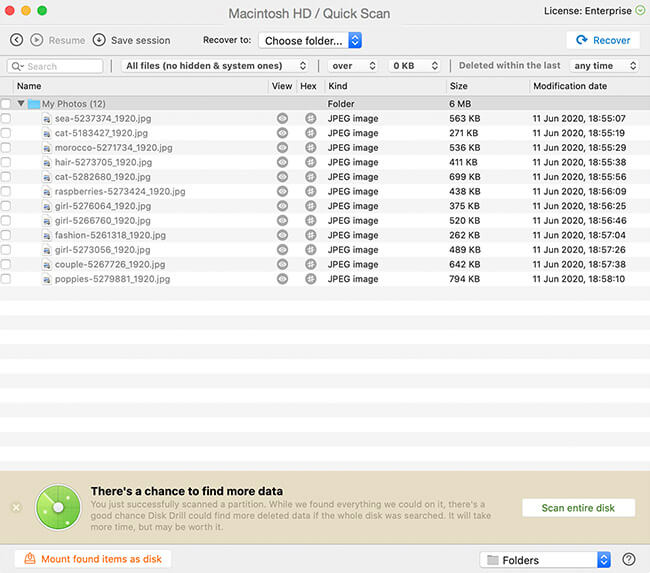
Task: Check the sea-5237374_1920.jpg checkbox
Action: [x=5, y=119]
